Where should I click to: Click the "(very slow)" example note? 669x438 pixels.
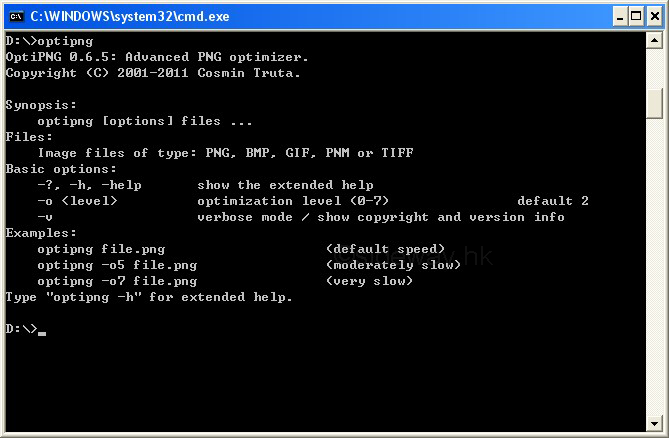(369, 281)
